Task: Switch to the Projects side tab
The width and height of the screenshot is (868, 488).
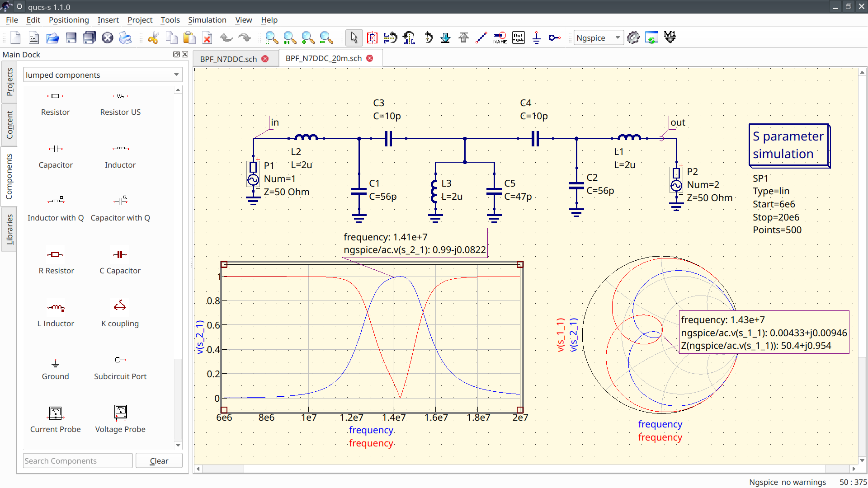Action: (9, 82)
